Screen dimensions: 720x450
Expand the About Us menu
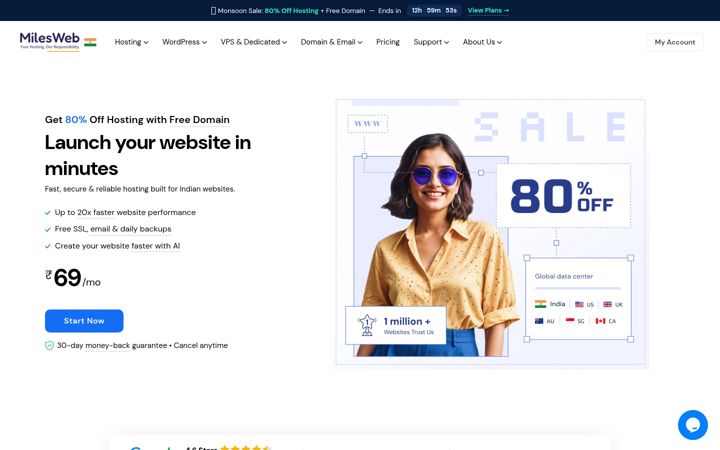pos(482,42)
